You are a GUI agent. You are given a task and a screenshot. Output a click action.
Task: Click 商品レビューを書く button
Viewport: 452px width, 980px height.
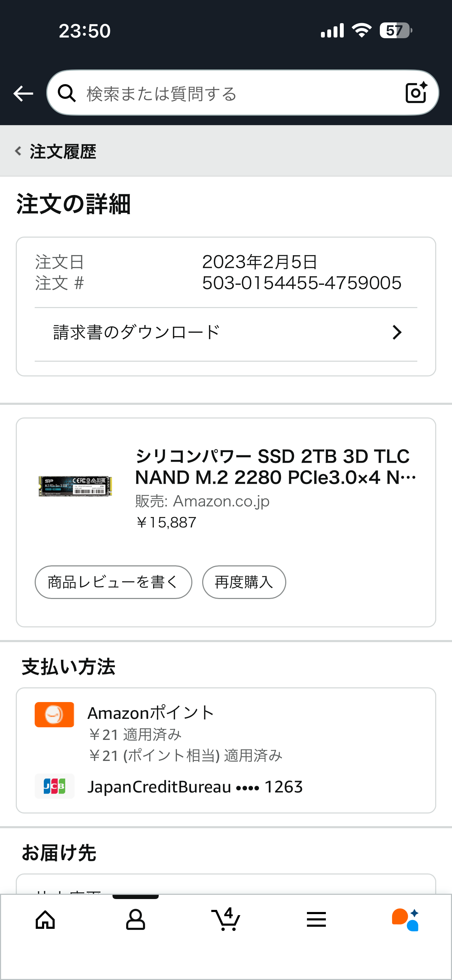tap(114, 582)
